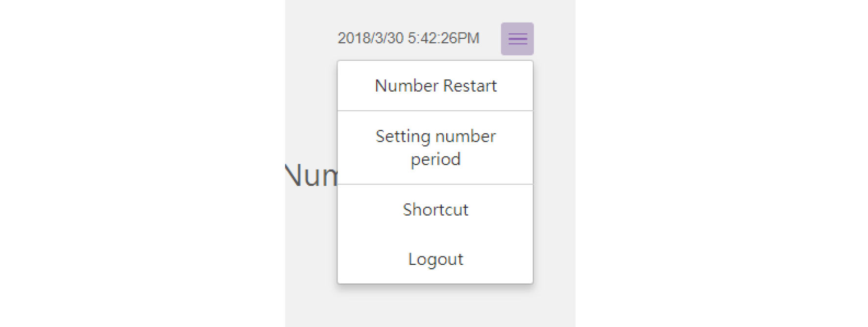Select Number Restart from the menu
Screen dimensions: 868x327
435,86
